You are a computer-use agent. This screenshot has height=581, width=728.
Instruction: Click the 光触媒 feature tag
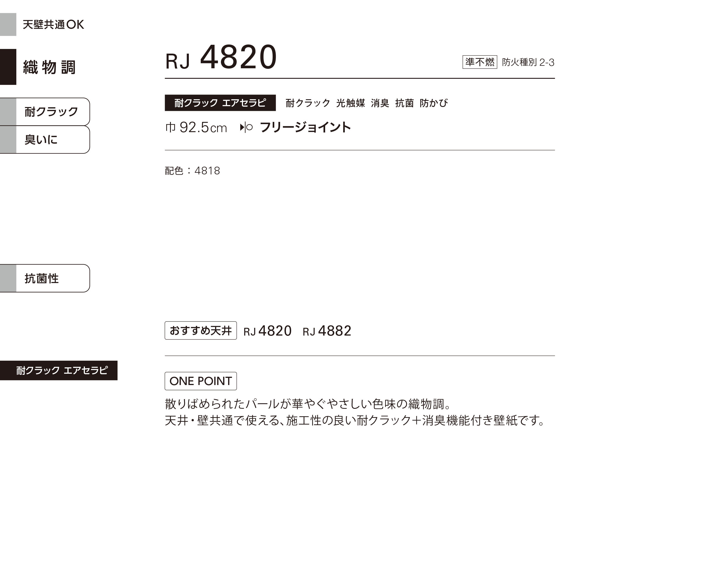tap(351, 103)
